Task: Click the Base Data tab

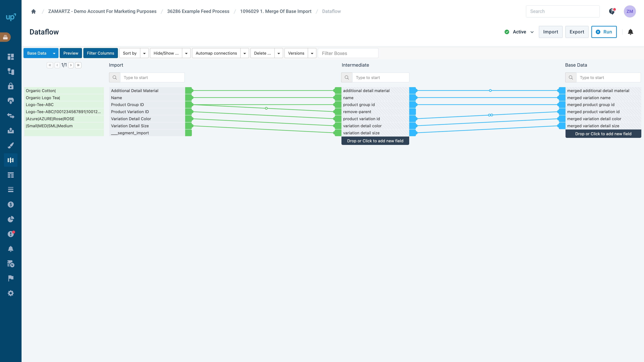Action: pyautogui.click(x=37, y=53)
